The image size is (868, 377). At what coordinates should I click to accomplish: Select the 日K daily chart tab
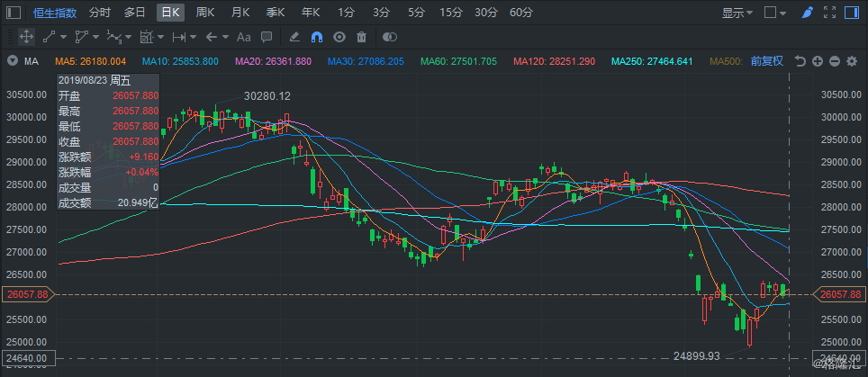[x=170, y=13]
